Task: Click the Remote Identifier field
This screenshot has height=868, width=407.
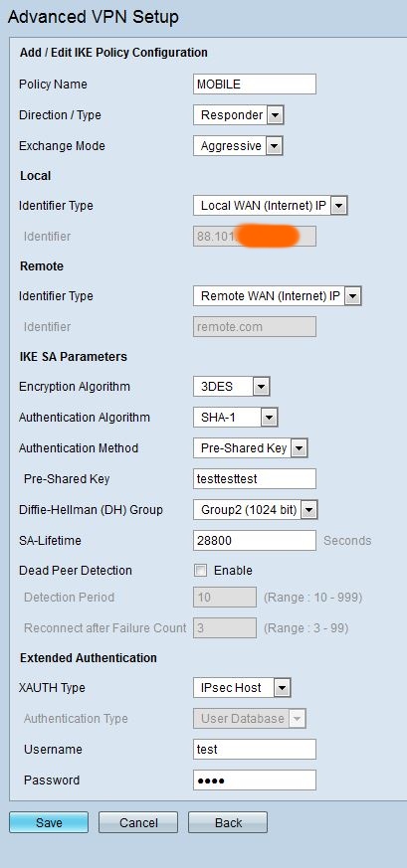Action: [x=255, y=326]
